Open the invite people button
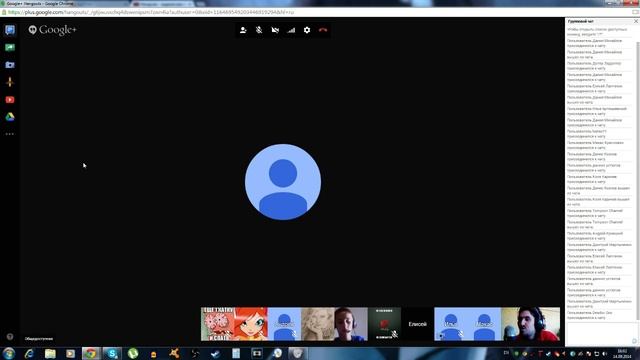Screen dimensions: 640x360 coord(243,30)
